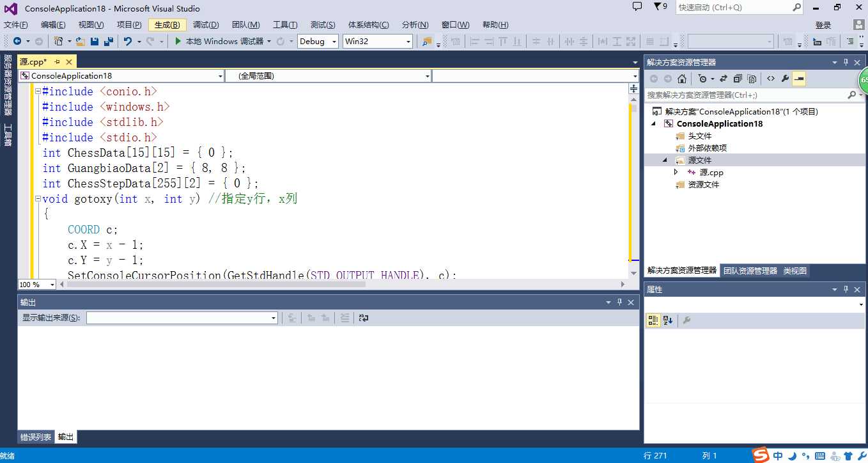
Task: Open the 调试(D) menu
Action: (x=206, y=25)
